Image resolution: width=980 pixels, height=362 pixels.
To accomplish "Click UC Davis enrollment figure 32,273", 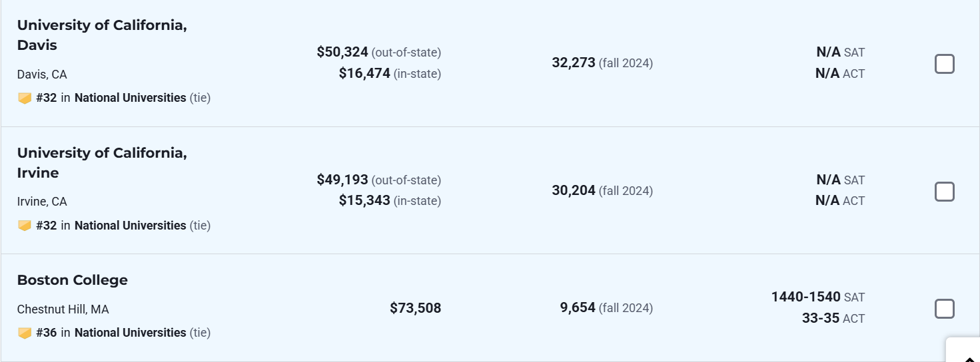I will coord(574,63).
